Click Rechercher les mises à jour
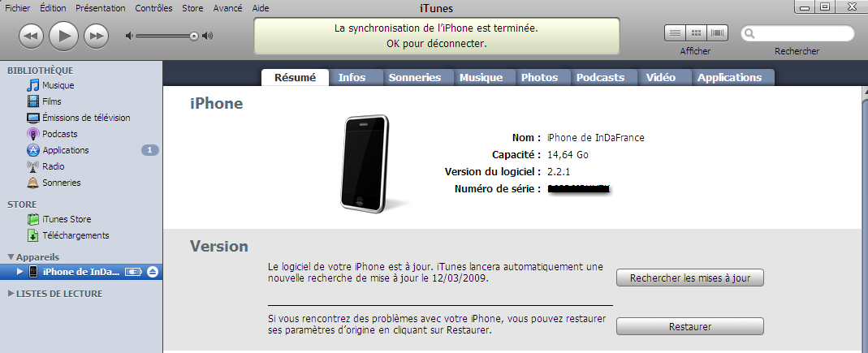Image resolution: width=868 pixels, height=353 pixels. (689, 278)
